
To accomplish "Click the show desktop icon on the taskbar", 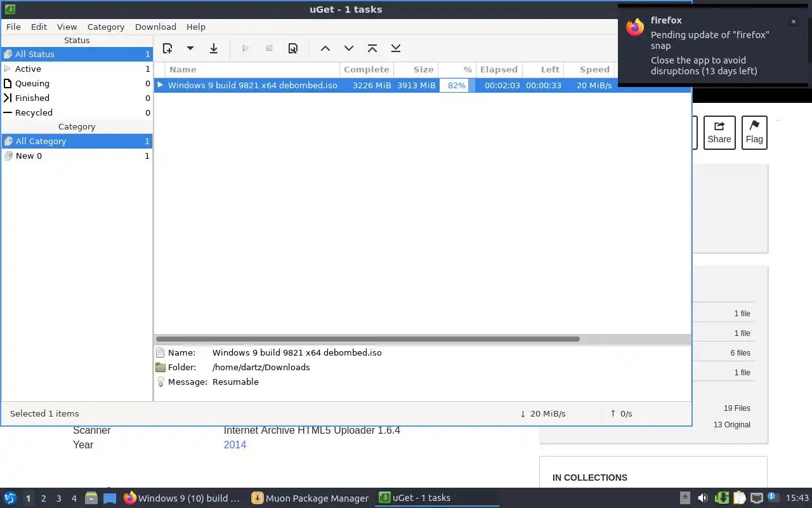I will click(x=110, y=498).
